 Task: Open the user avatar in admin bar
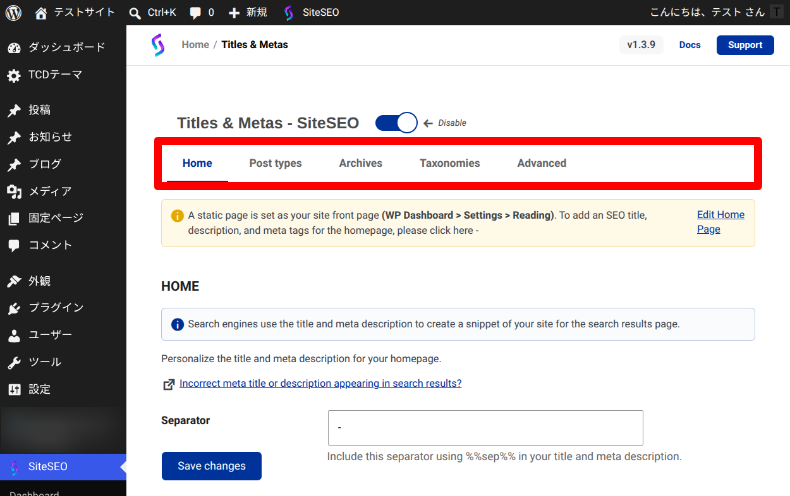pos(776,12)
